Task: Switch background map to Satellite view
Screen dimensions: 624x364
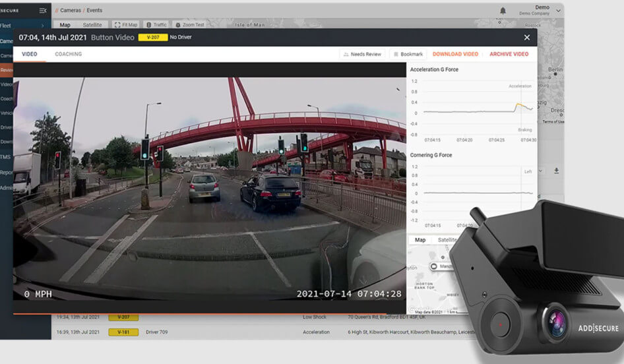Action: coord(92,24)
